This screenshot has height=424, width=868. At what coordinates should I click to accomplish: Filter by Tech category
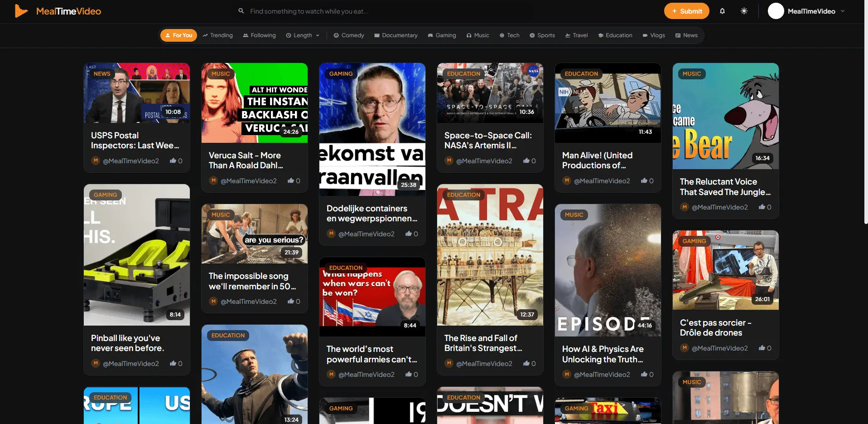(509, 35)
